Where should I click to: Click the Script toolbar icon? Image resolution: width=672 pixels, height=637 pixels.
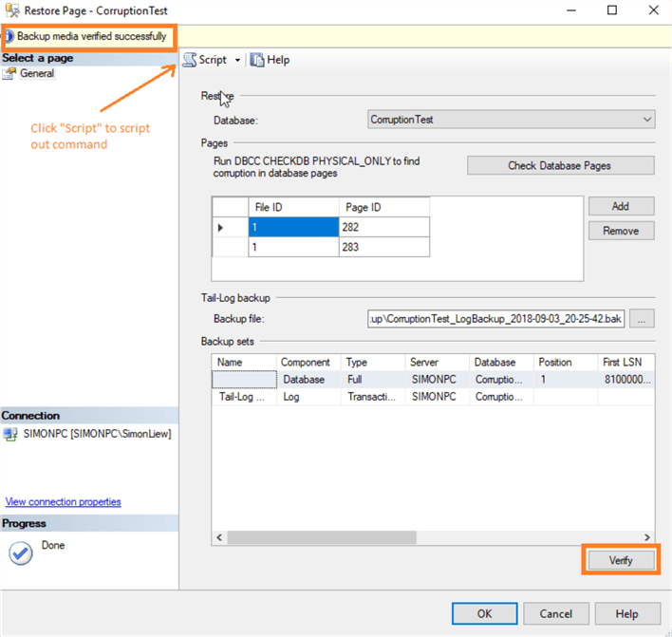click(x=190, y=60)
